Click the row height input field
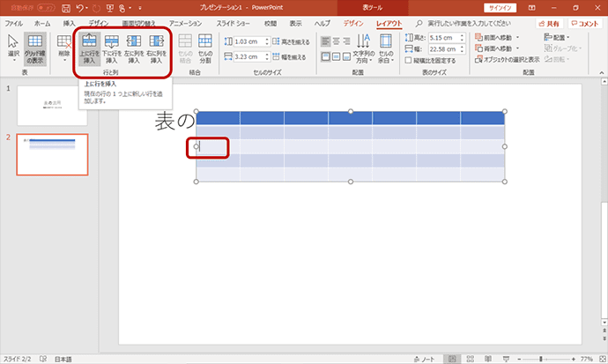 [248, 41]
